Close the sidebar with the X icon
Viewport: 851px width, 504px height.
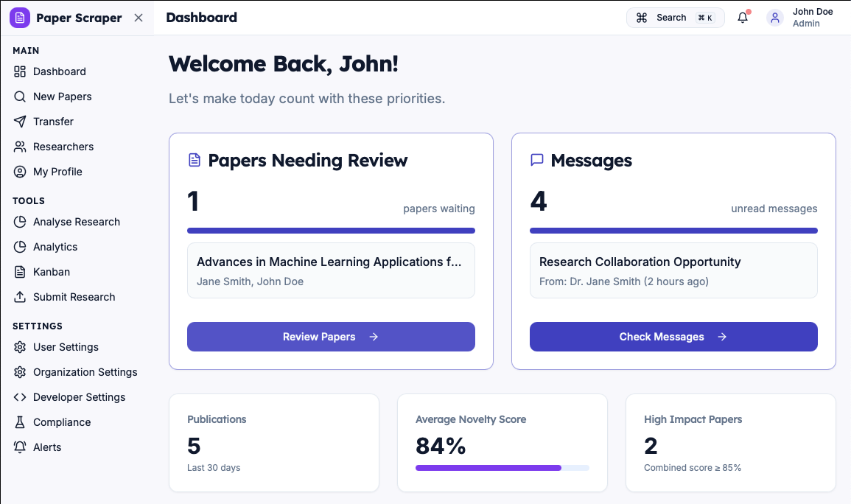139,18
